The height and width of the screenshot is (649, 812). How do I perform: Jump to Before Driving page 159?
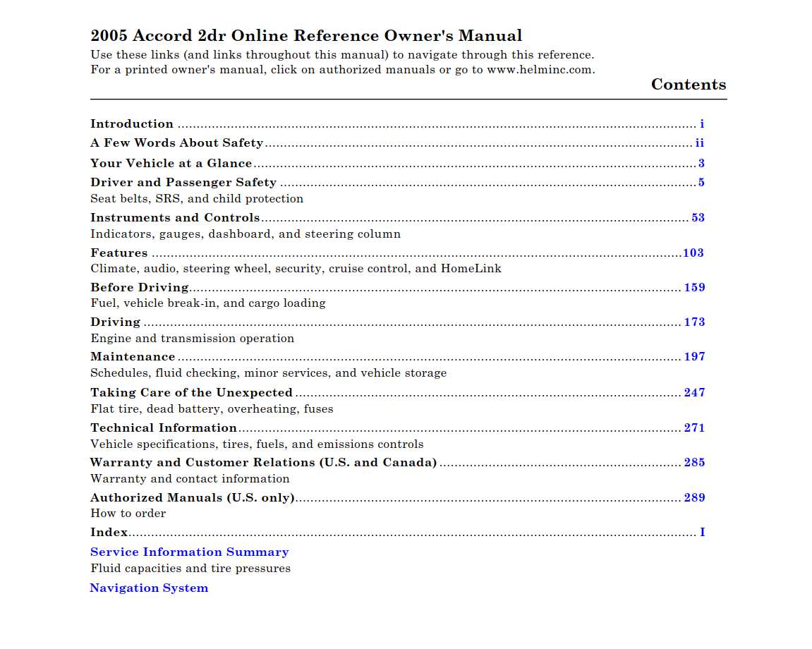(x=694, y=288)
